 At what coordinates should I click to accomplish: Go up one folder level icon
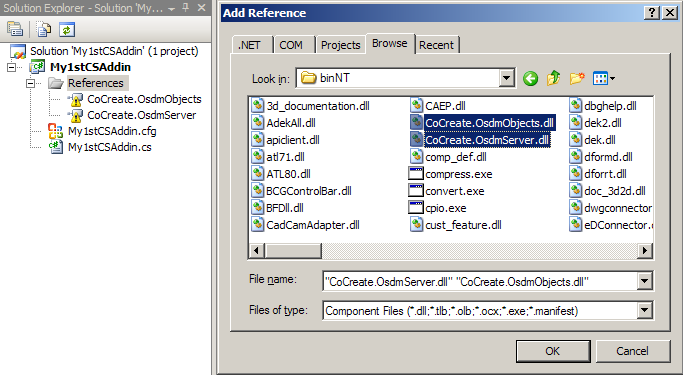coord(553,78)
